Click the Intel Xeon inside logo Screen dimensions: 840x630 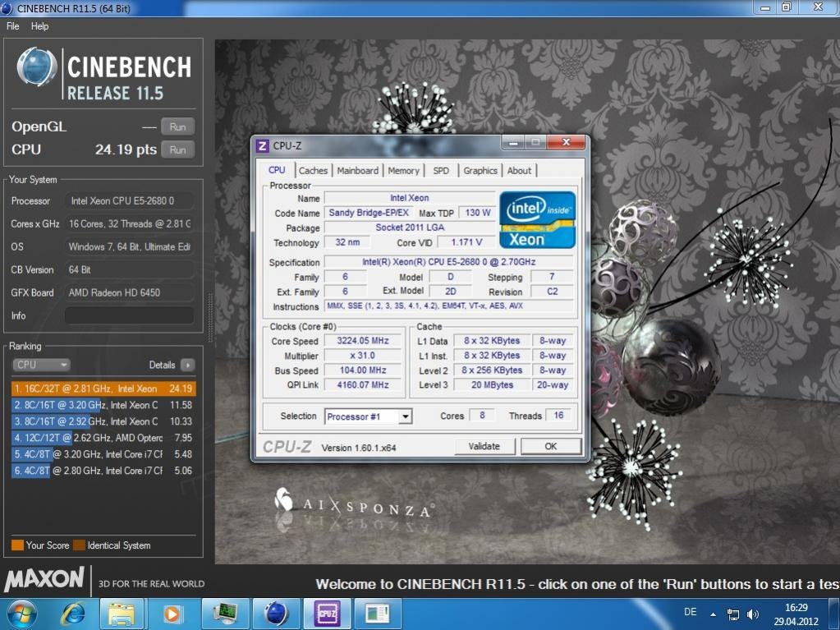537,219
